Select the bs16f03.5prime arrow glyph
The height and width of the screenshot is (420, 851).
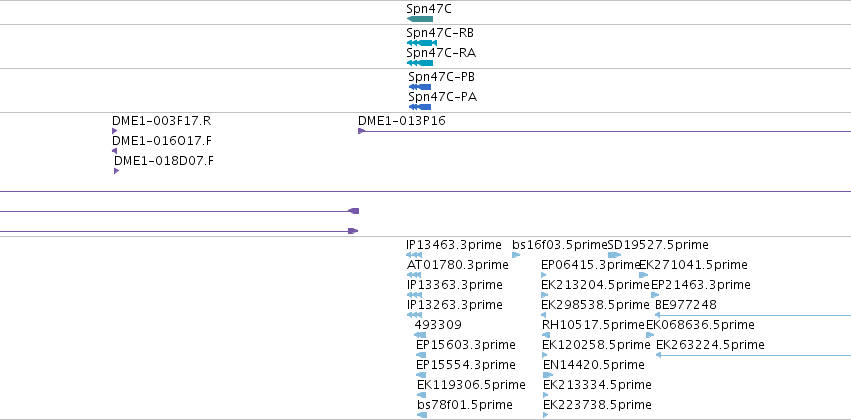pos(516,255)
